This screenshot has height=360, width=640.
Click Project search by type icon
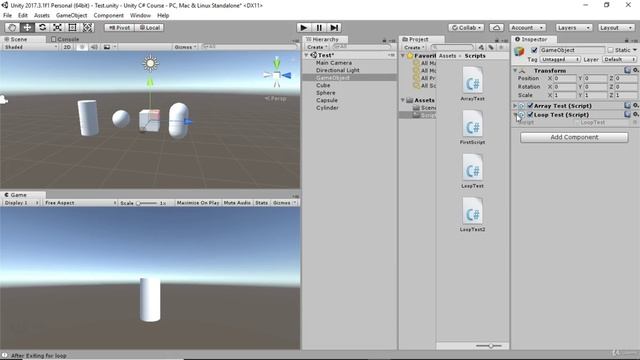pyautogui.click(x=481, y=47)
